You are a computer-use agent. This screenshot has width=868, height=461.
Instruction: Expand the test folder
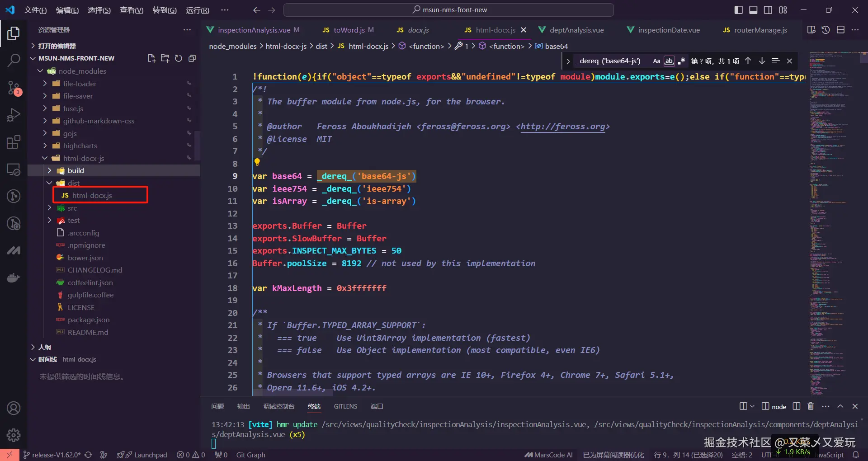49,220
